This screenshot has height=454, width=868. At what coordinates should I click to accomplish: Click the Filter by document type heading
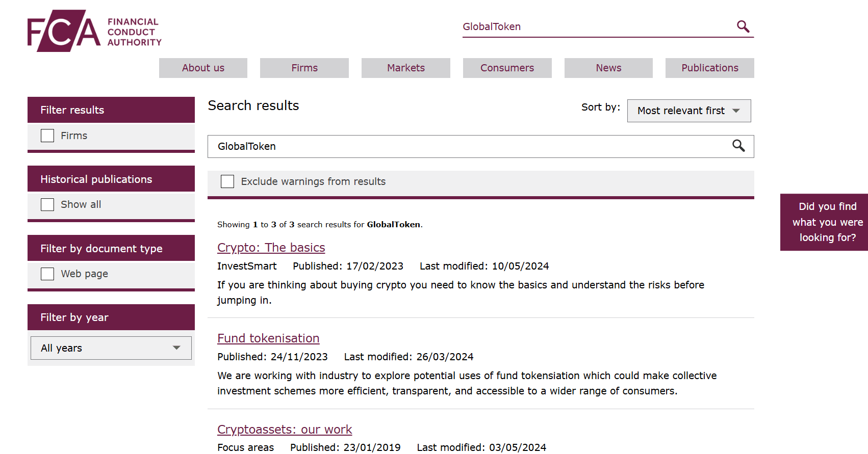pos(111,248)
